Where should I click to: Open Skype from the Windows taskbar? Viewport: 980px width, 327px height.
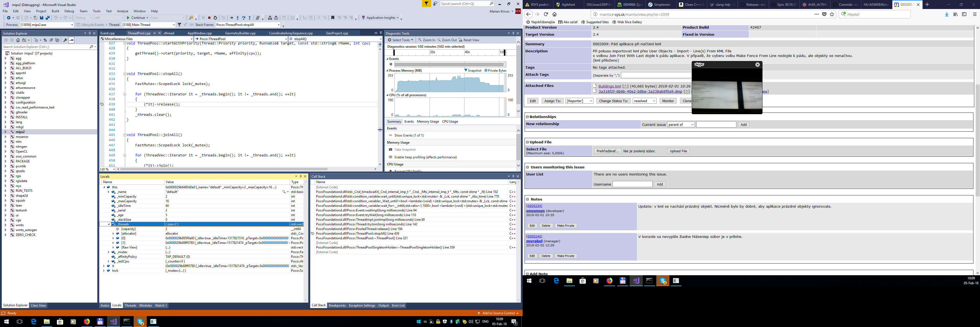(663, 281)
